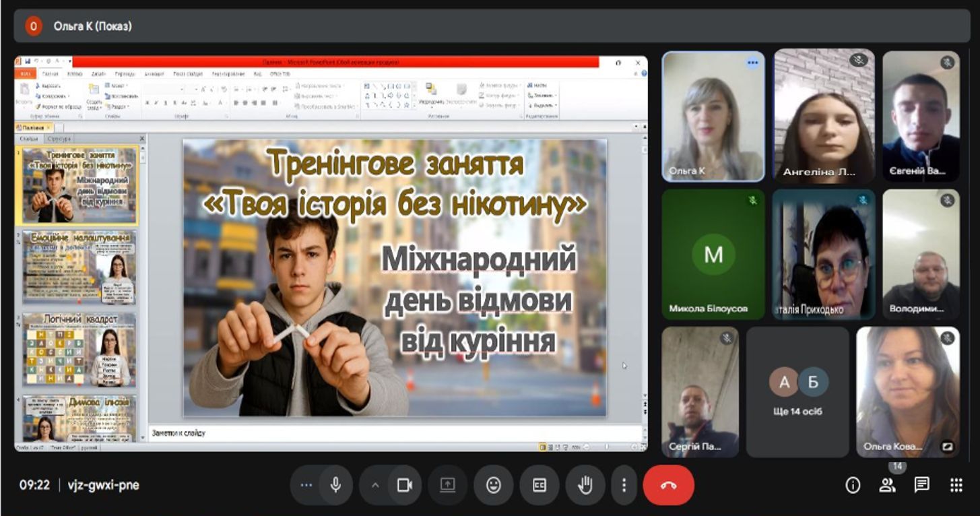This screenshot has width=980, height=516.
Task: Click the 'Ще 14 осіб' tile
Action: click(797, 392)
